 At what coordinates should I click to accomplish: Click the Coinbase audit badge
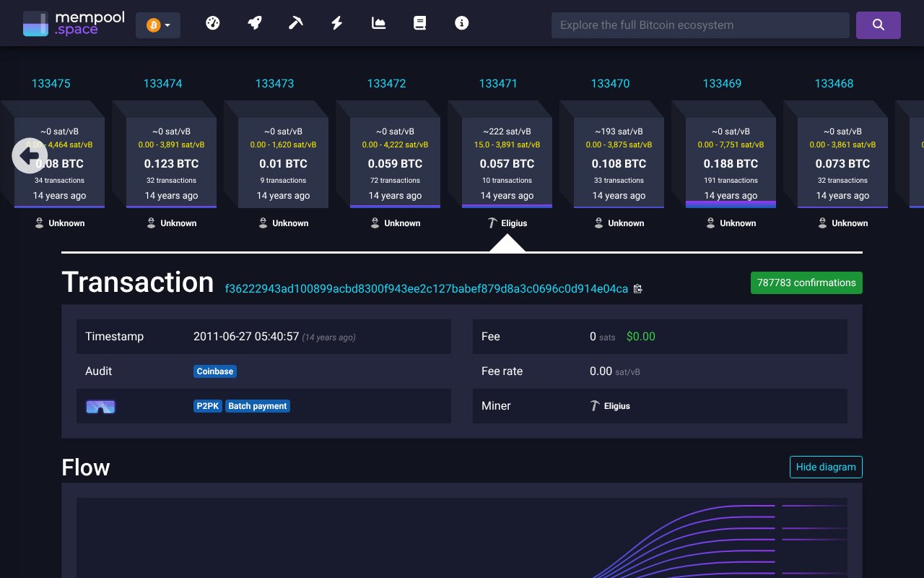click(x=214, y=371)
